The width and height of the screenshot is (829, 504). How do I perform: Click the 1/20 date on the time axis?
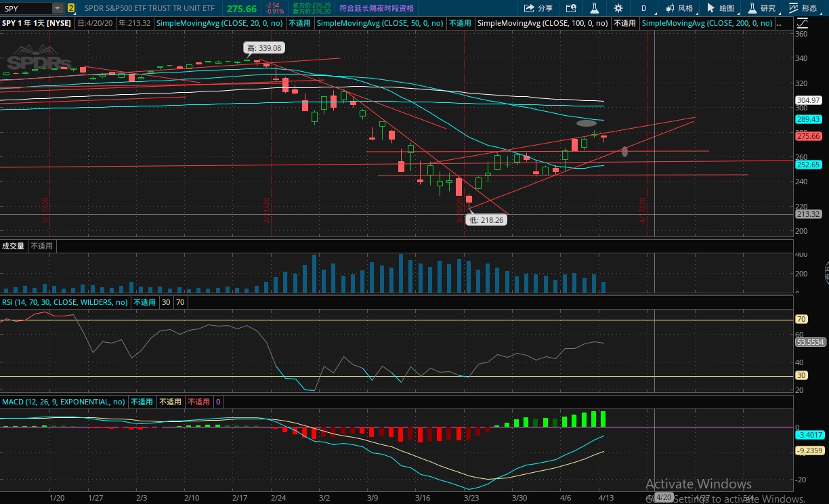click(x=57, y=497)
